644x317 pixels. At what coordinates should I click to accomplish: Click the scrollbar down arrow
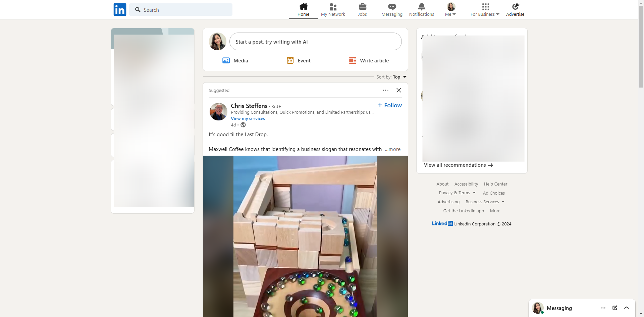click(x=641, y=314)
